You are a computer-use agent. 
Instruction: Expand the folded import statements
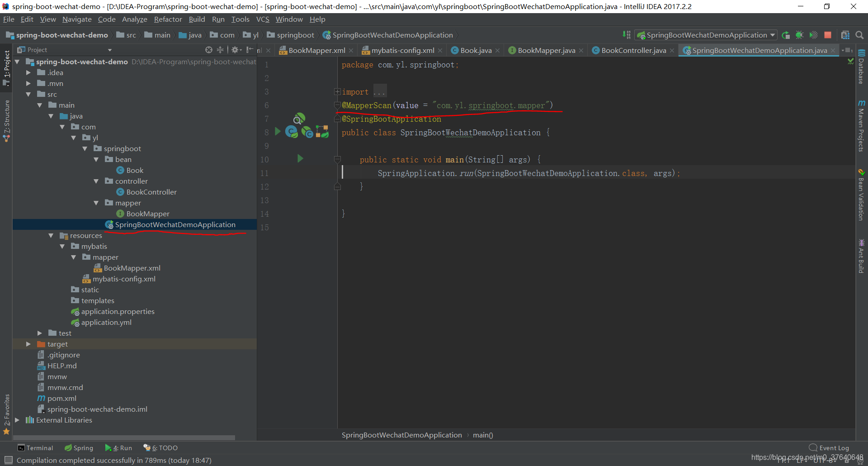click(337, 91)
